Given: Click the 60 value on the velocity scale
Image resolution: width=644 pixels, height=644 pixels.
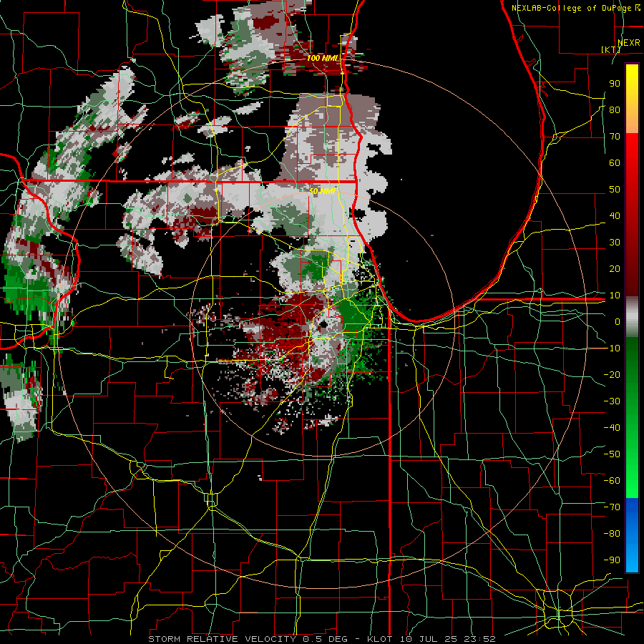Looking at the screenshot, I should 615,162.
